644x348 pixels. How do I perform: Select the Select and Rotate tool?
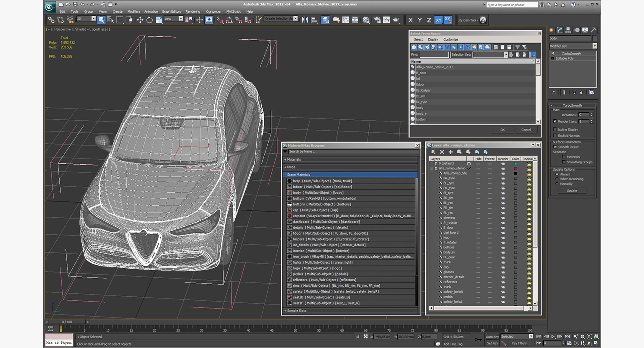[x=149, y=20]
